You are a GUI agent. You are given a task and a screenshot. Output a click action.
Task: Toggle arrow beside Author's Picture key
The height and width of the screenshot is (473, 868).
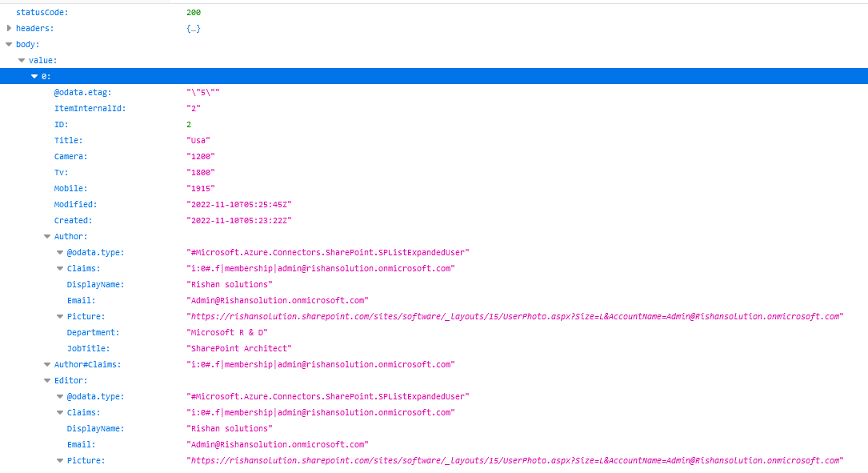(60, 316)
